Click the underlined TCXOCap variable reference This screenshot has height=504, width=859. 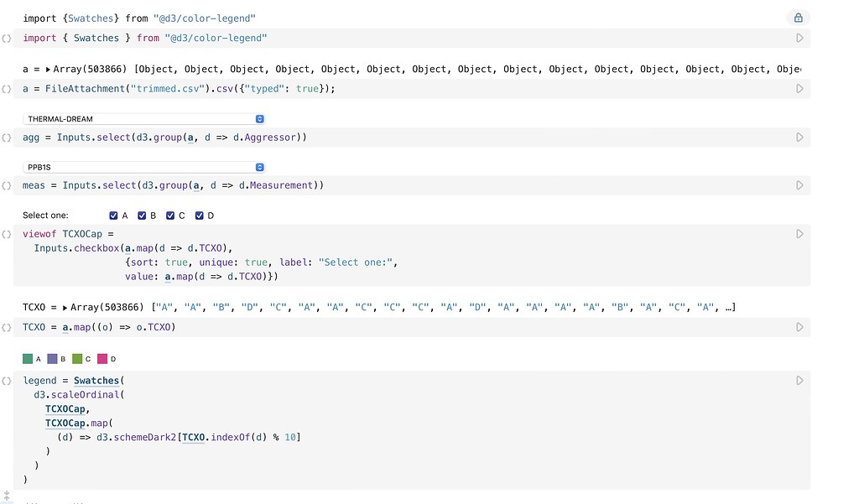pos(65,408)
